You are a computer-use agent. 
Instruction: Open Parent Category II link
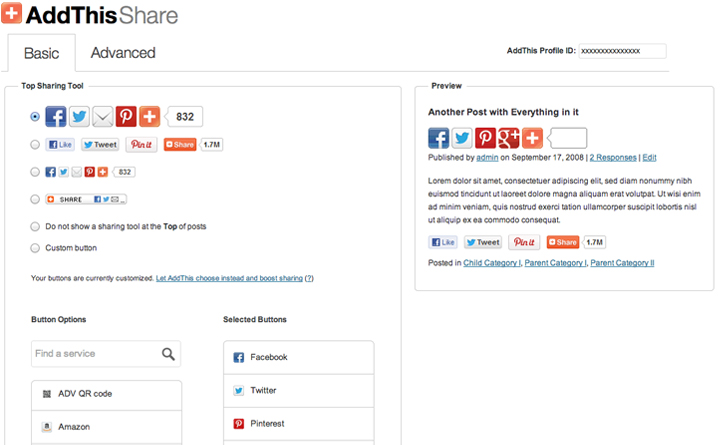(x=622, y=263)
